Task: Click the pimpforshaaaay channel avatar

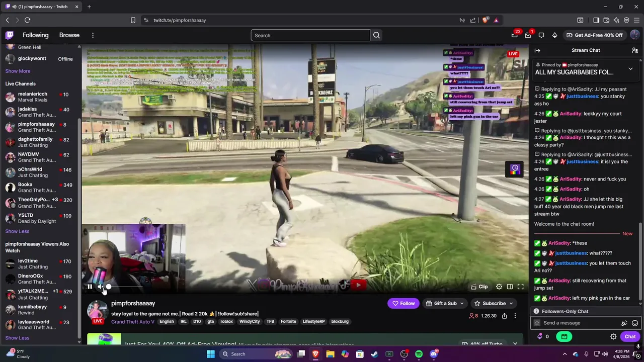Action: pyautogui.click(x=97, y=311)
